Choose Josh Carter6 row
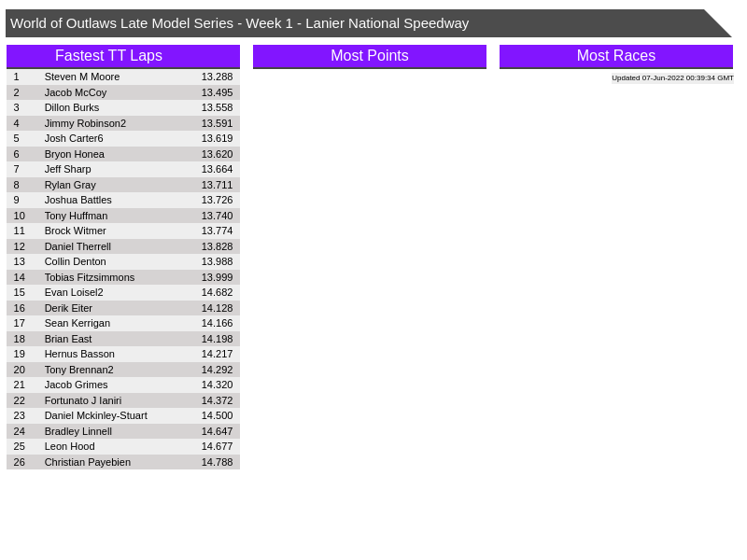The width and height of the screenshot is (747, 560). pyautogui.click(x=74, y=138)
